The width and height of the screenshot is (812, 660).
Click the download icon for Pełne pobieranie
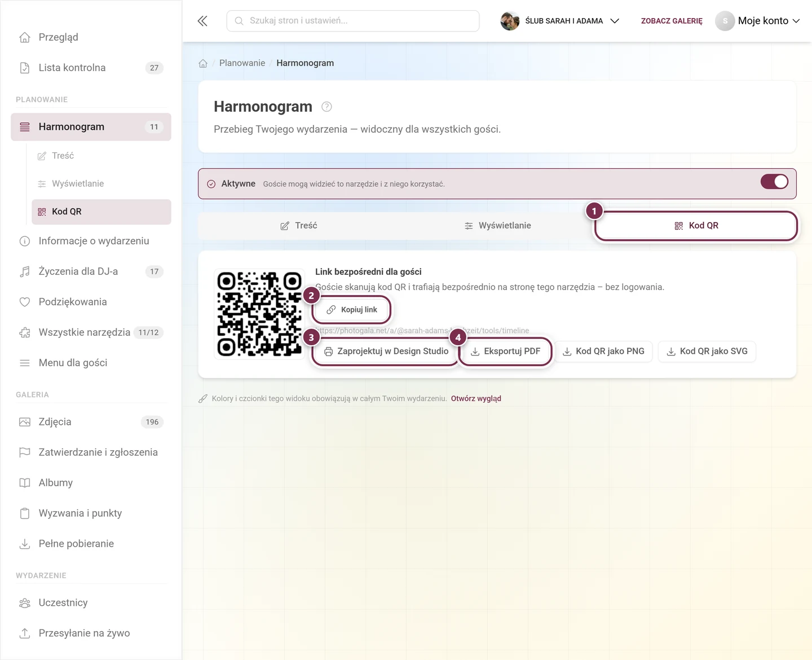25,544
